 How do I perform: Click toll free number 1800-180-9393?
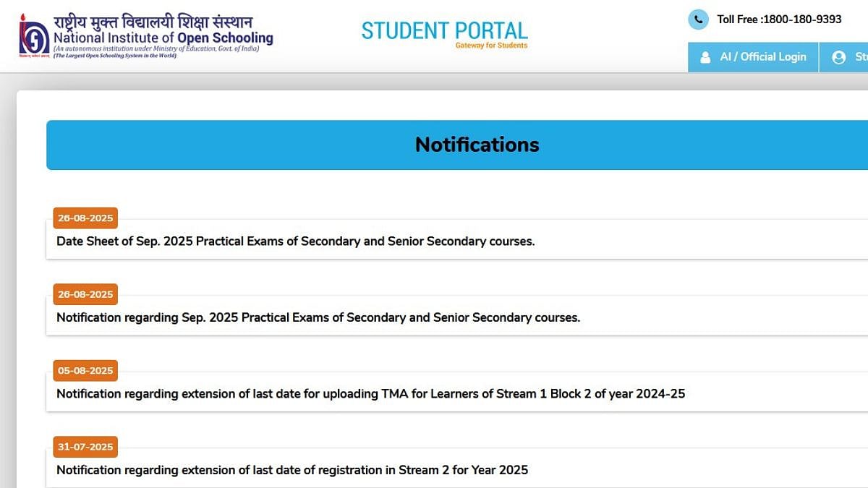click(x=779, y=20)
